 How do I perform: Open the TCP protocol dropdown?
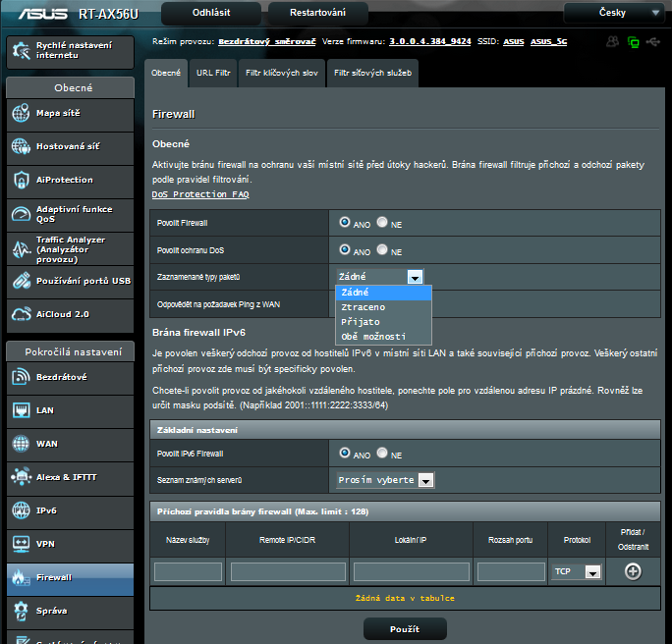pyautogui.click(x=577, y=571)
